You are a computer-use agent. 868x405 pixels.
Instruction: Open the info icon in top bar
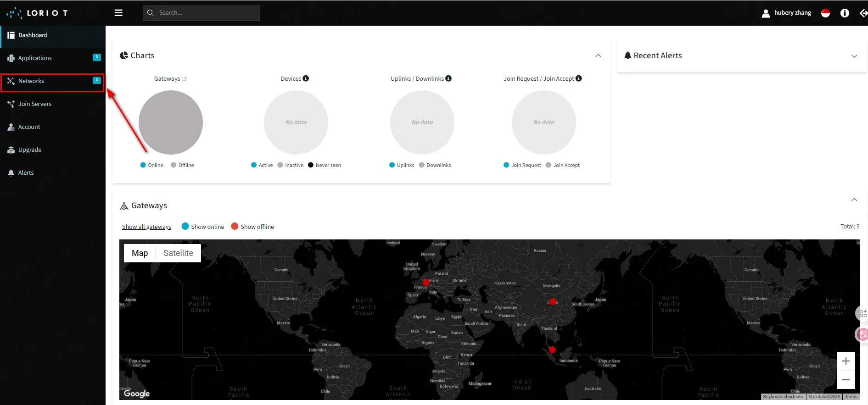click(845, 13)
